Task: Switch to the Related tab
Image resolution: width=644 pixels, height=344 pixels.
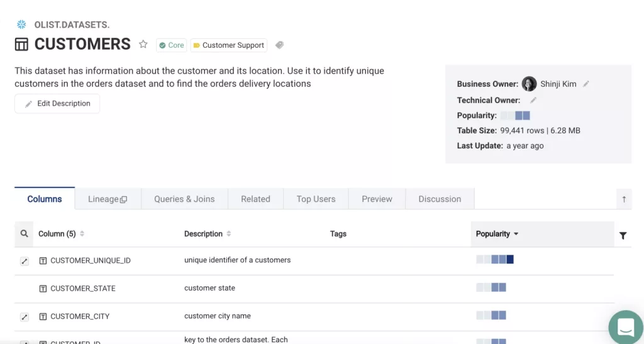Action: pos(255,199)
